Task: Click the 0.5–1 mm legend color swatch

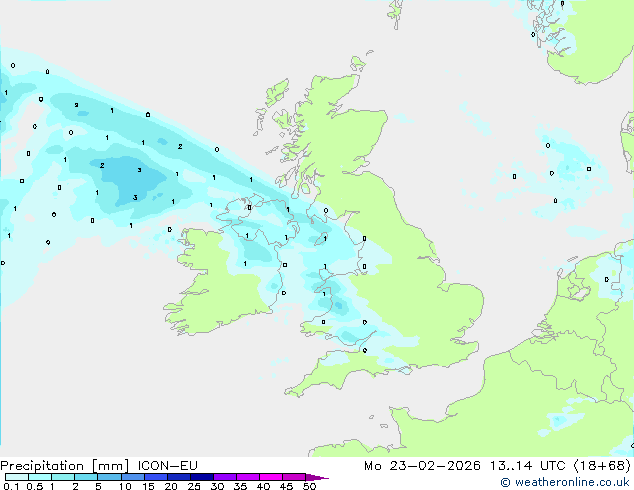Action: (40, 477)
